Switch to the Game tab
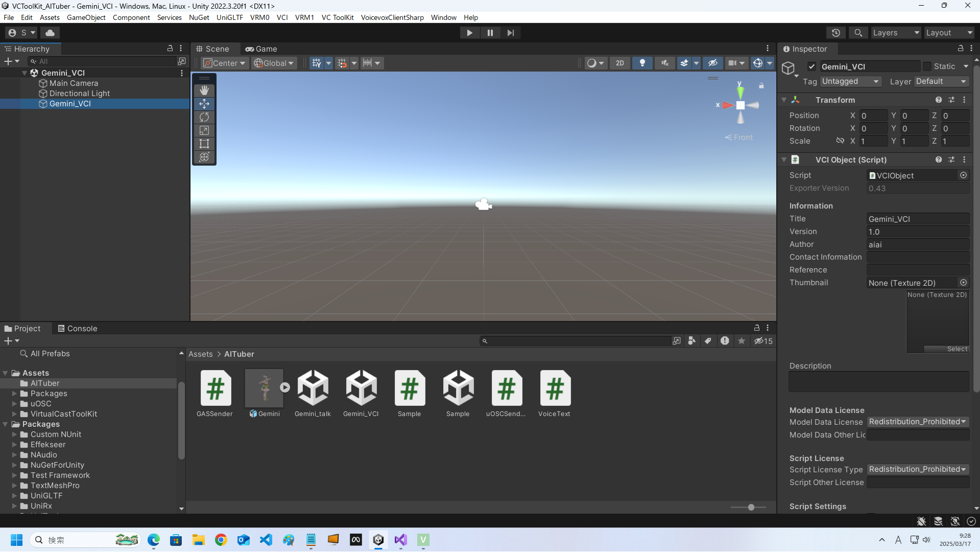The height and width of the screenshot is (552, 980). point(261,49)
